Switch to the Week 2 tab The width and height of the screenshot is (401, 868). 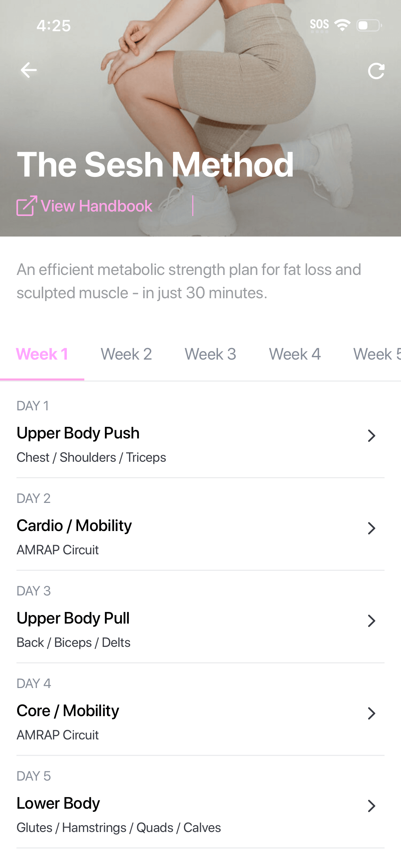tap(126, 354)
